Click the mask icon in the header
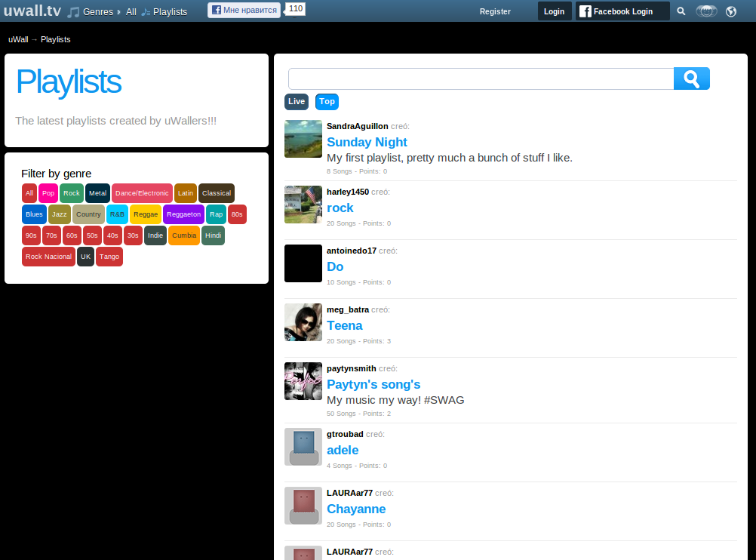 [x=706, y=11]
